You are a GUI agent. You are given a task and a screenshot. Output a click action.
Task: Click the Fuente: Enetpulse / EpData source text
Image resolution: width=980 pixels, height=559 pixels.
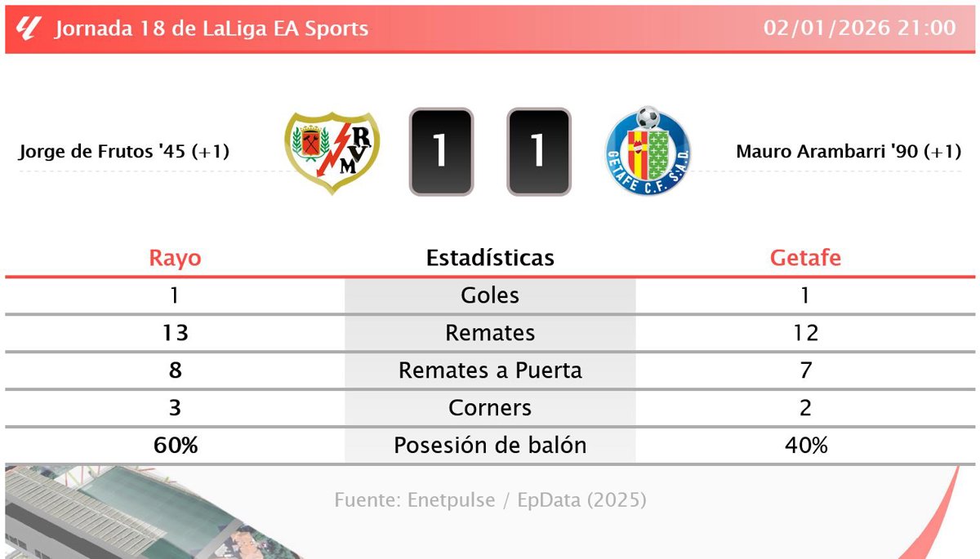490,499
